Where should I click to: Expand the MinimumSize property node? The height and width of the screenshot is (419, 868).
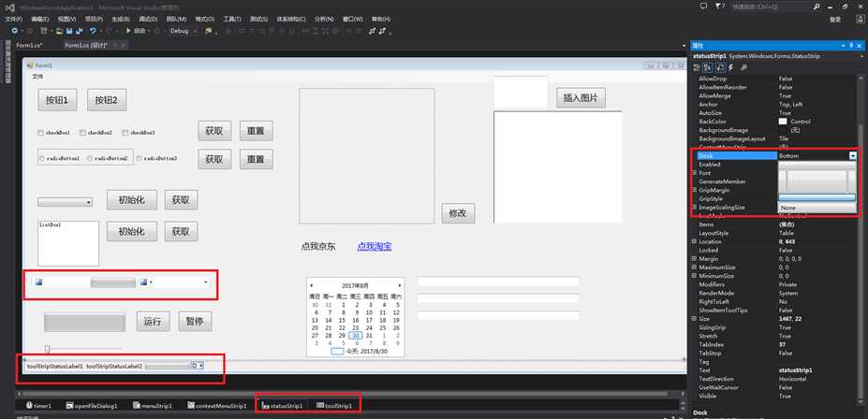click(694, 276)
